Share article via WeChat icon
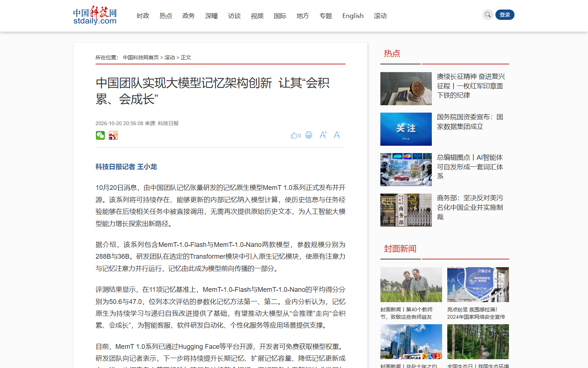588x368 pixels. (x=100, y=135)
